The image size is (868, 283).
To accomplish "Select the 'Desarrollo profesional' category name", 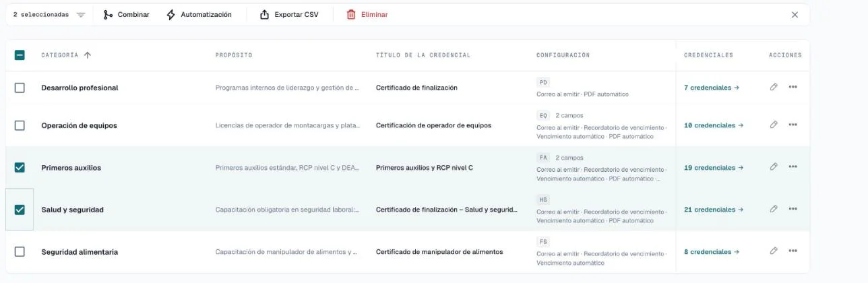I will 80,88.
